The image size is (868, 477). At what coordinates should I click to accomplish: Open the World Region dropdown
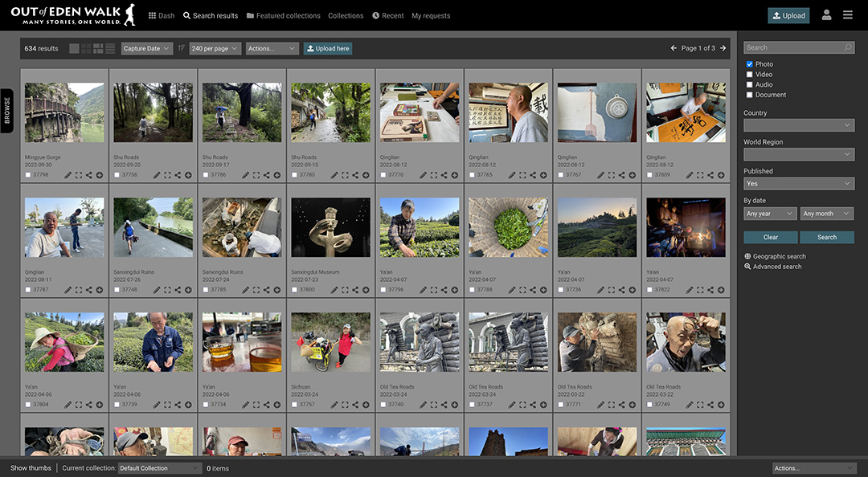coord(799,154)
